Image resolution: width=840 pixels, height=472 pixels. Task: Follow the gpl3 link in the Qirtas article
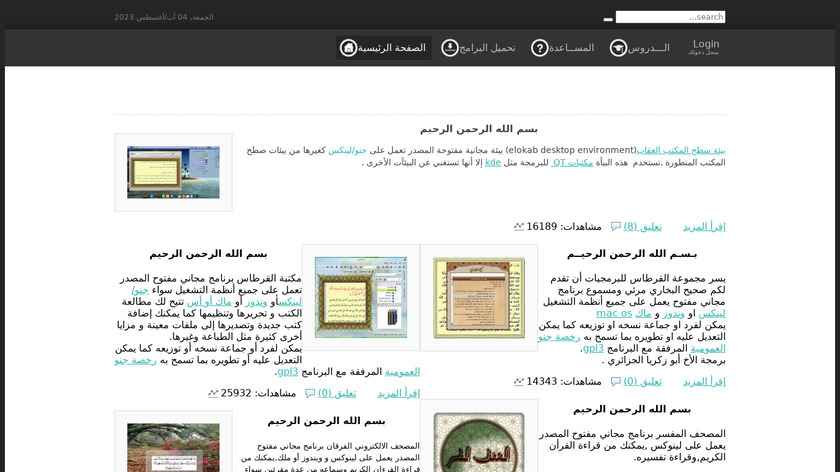click(x=288, y=371)
